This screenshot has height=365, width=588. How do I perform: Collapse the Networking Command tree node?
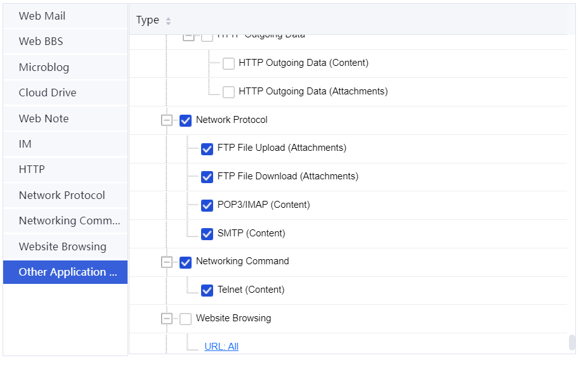[x=167, y=262]
